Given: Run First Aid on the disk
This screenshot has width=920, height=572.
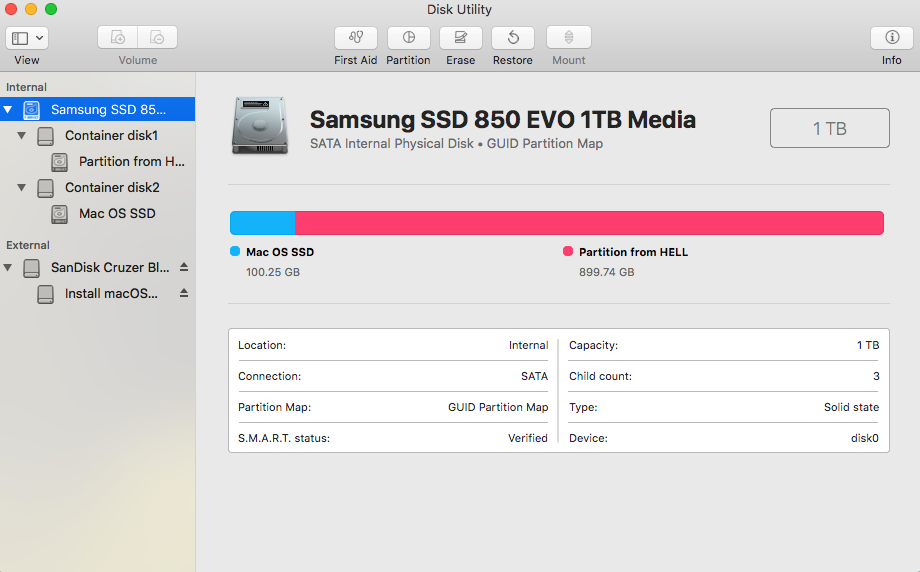Looking at the screenshot, I should click(x=356, y=38).
